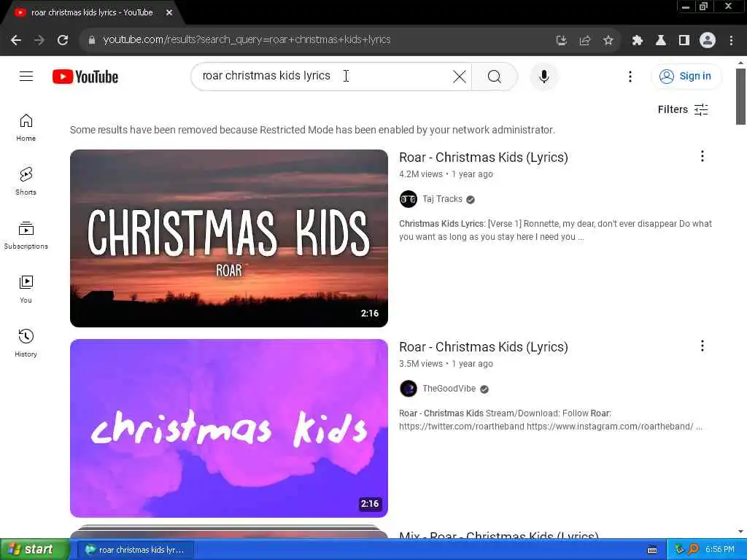Close the YouTube browser tab
The width and height of the screenshot is (747, 560).
(169, 12)
